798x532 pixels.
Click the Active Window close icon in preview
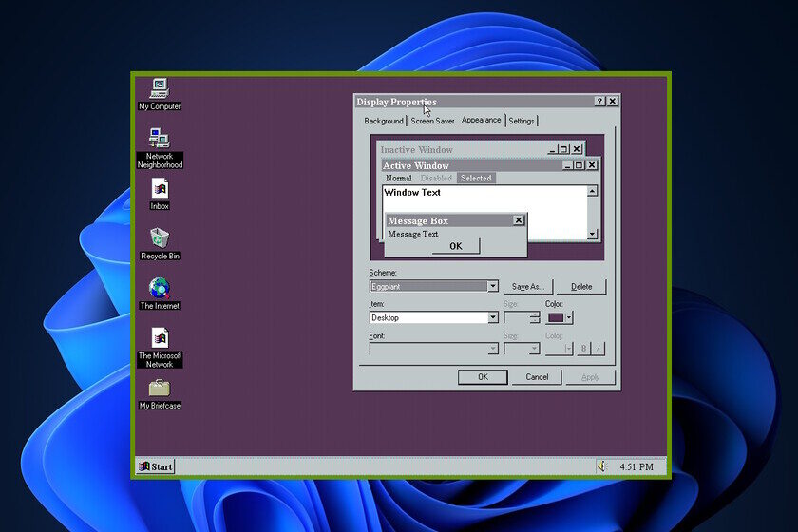[x=592, y=165]
